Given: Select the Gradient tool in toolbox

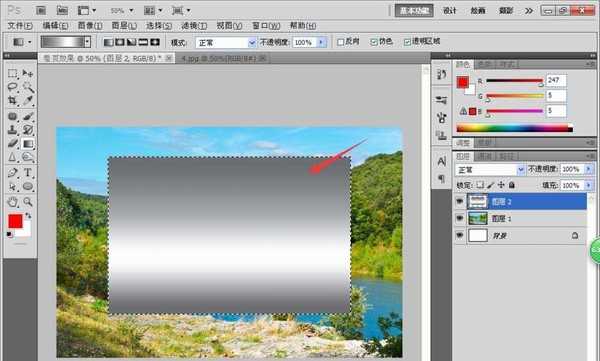Looking at the screenshot, I should (28, 144).
